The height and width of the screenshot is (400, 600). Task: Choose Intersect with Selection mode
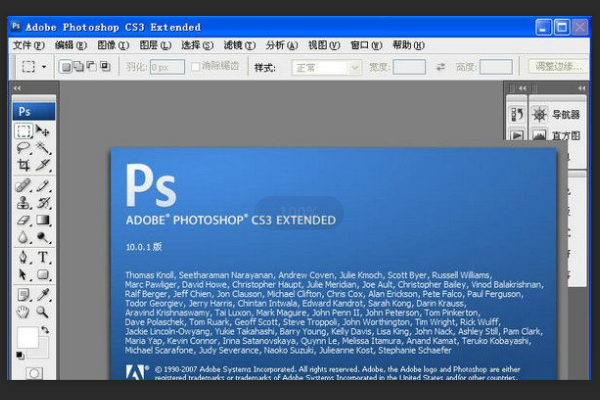105,67
